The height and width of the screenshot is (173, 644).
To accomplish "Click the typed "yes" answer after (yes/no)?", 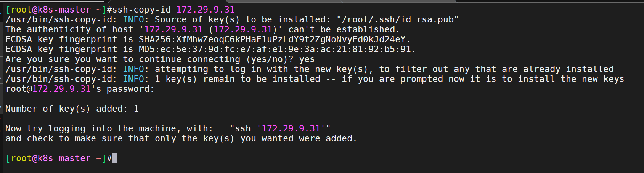I will coord(307,59).
